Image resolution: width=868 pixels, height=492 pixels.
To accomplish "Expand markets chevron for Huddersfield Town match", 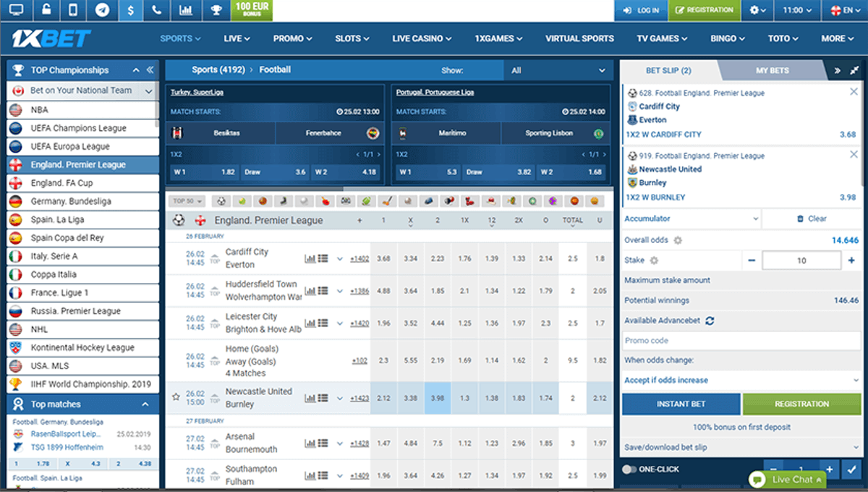I will [x=339, y=291].
